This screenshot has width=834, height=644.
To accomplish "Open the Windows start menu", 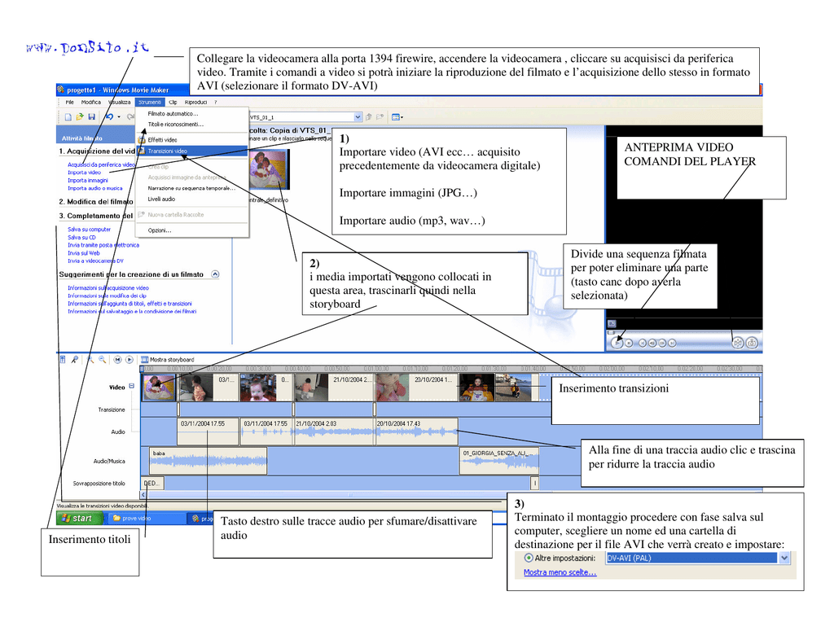I will pyautogui.click(x=80, y=518).
